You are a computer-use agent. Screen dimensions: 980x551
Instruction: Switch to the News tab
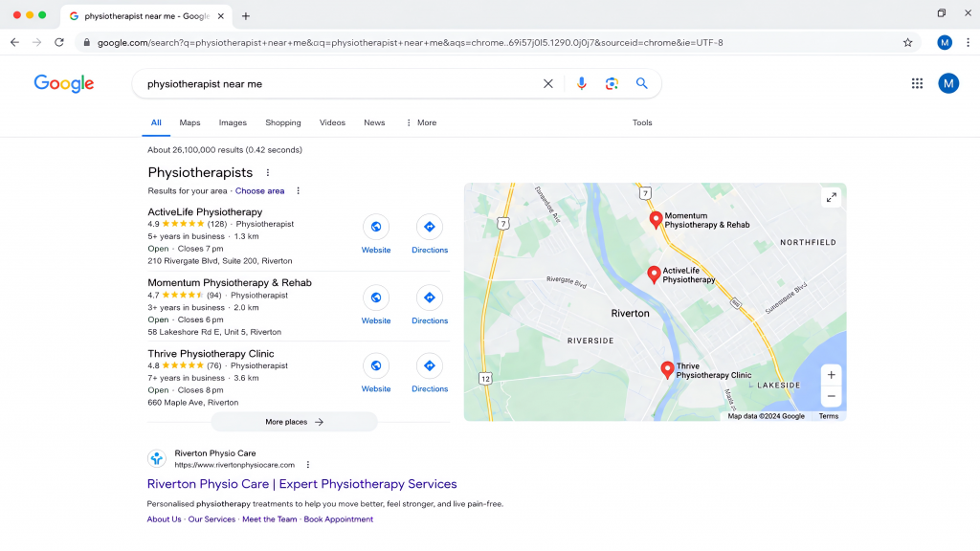(x=374, y=122)
